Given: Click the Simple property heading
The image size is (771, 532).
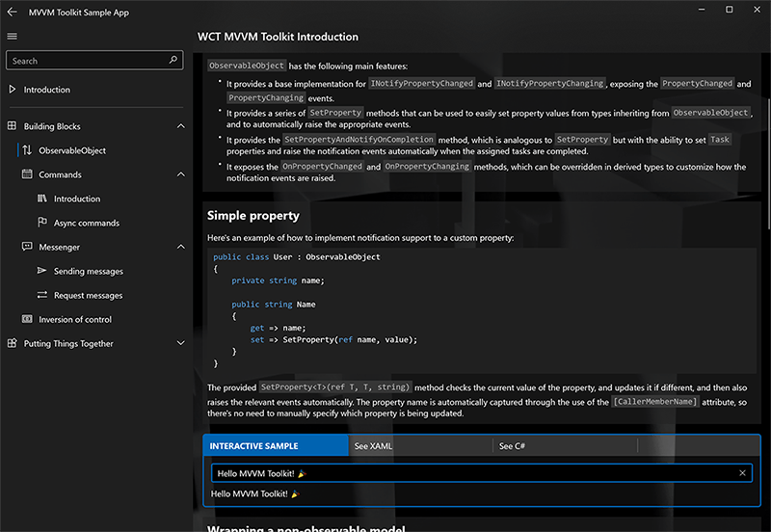Looking at the screenshot, I should click(x=253, y=215).
